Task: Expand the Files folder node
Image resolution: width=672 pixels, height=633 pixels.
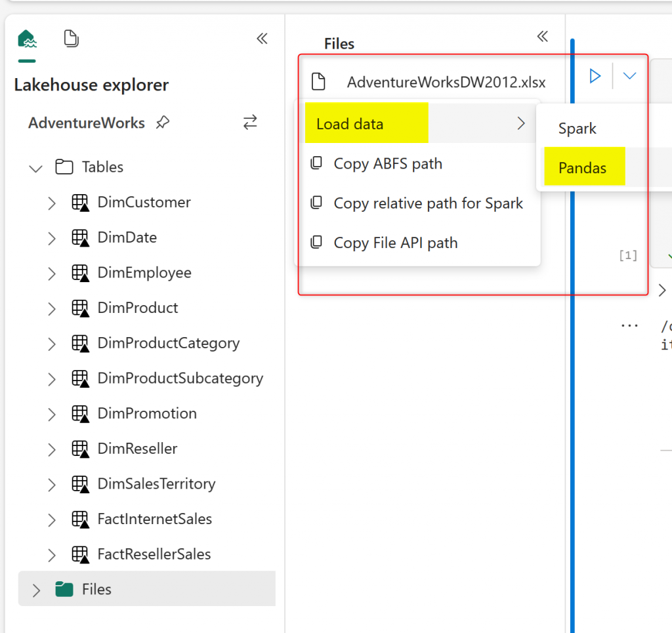Action: point(37,590)
